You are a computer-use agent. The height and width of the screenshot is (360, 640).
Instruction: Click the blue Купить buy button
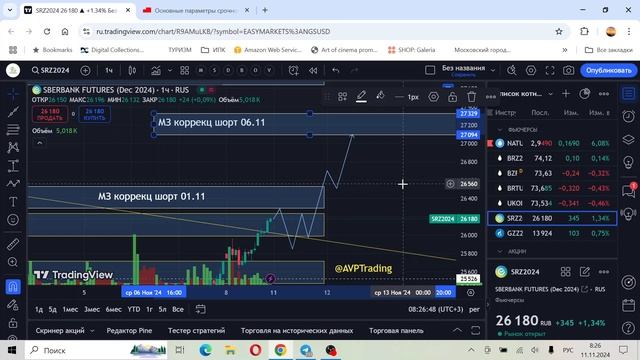[94, 115]
